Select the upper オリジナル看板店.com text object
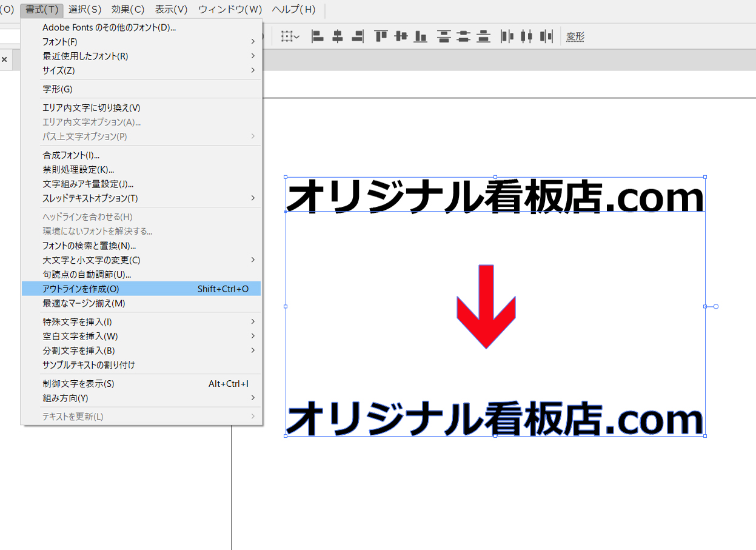 pos(495,196)
